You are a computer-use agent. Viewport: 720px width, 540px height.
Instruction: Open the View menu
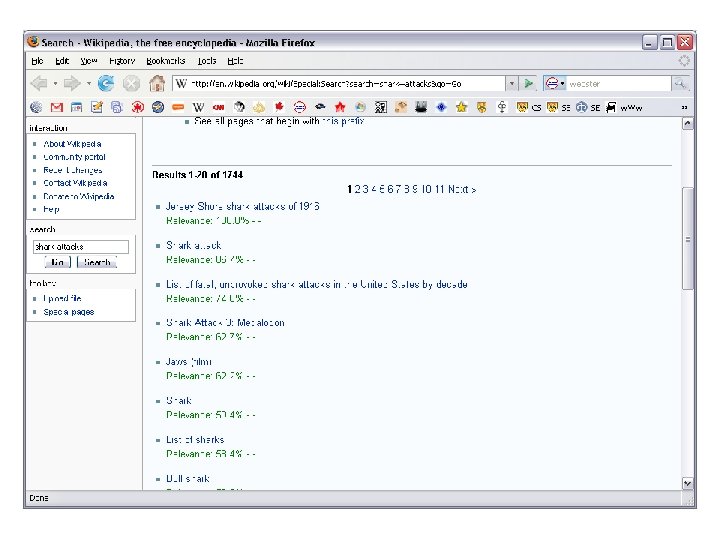[89, 61]
